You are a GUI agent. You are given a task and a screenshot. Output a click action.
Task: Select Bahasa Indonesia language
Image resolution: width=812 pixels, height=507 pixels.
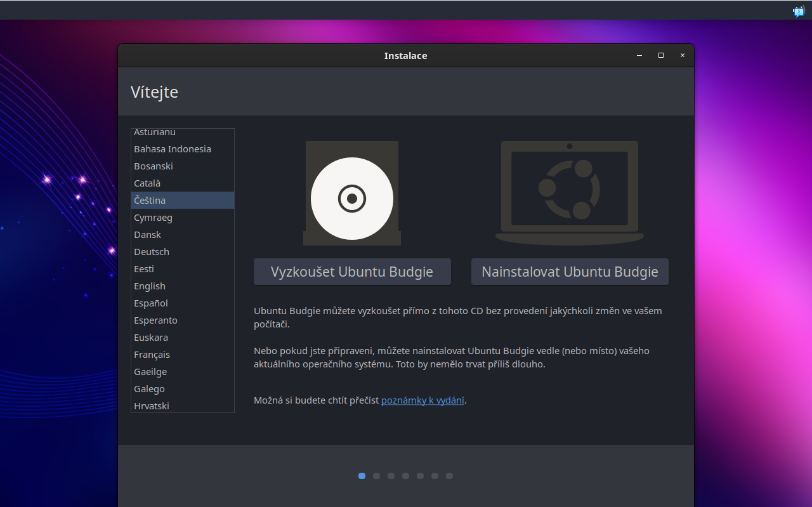coord(183,149)
